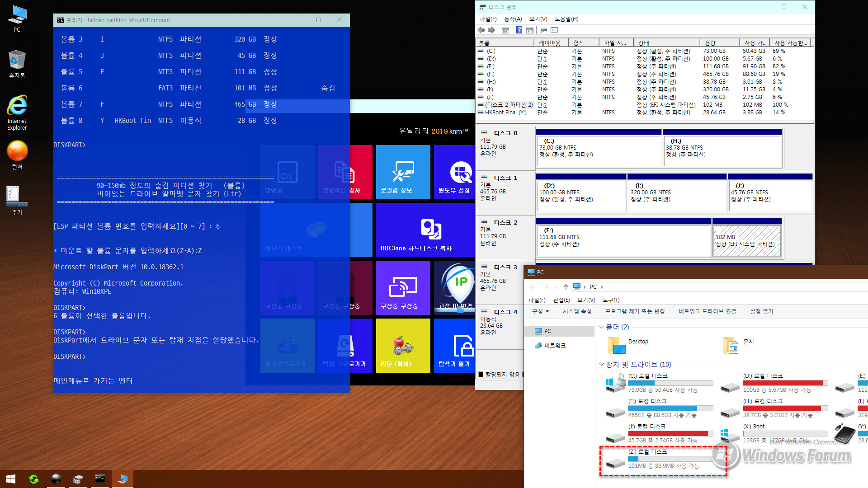Click the black sphere taskbar icon
This screenshot has width=868, height=488.
[56, 479]
